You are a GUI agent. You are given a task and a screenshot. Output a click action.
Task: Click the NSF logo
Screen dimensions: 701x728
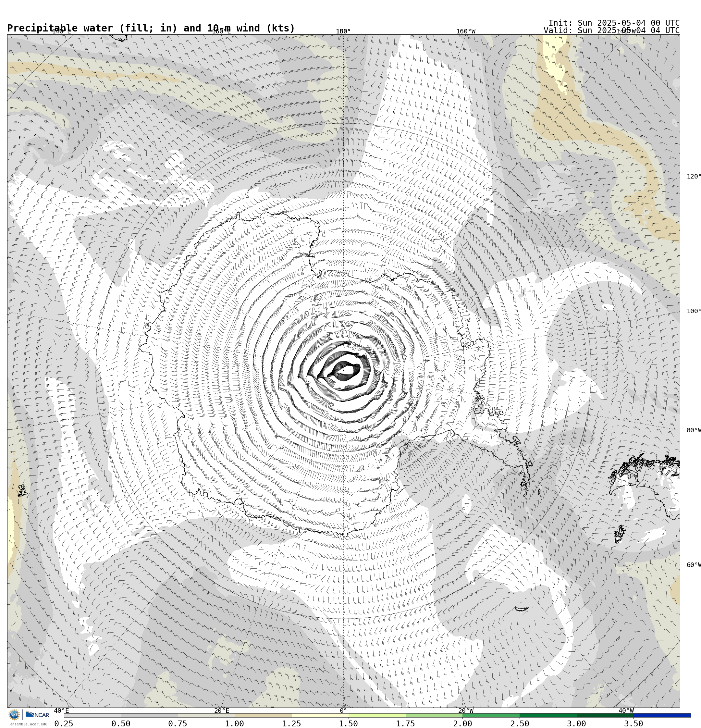coord(14,715)
